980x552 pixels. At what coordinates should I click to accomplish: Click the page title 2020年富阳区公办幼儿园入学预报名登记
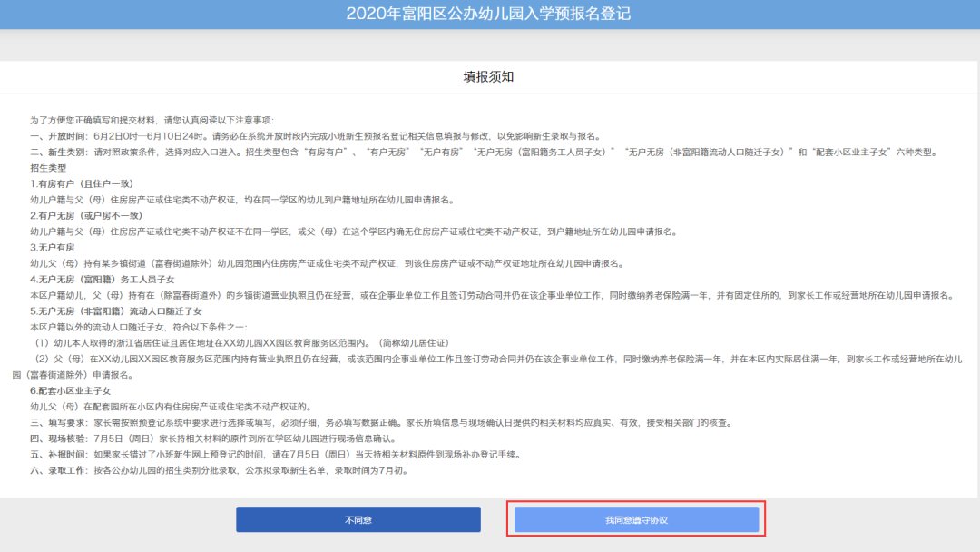point(488,14)
